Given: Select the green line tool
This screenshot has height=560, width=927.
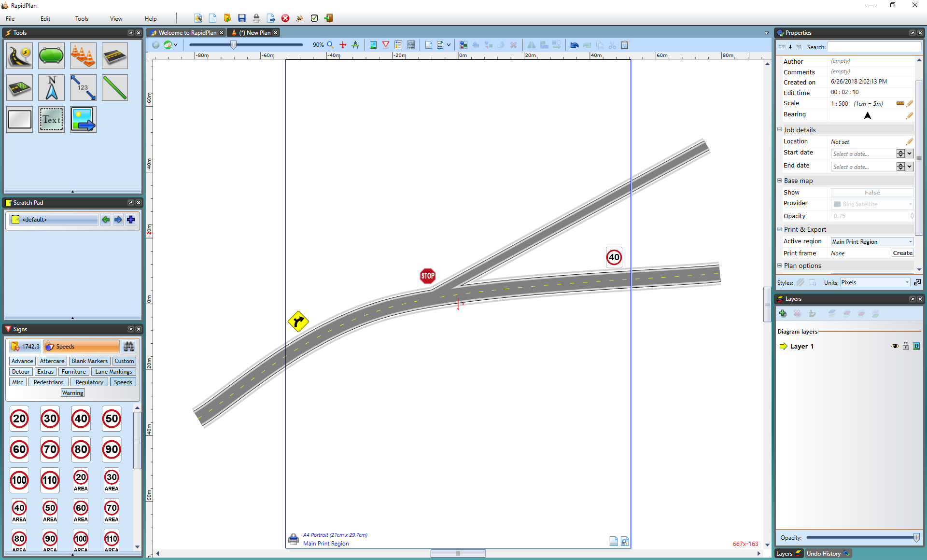Looking at the screenshot, I should point(115,88).
